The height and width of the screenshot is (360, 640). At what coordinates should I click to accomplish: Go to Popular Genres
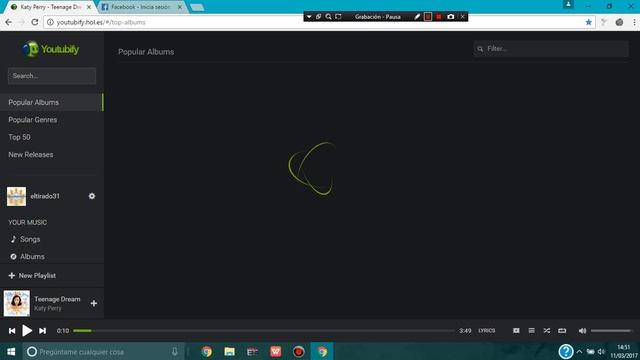point(33,120)
